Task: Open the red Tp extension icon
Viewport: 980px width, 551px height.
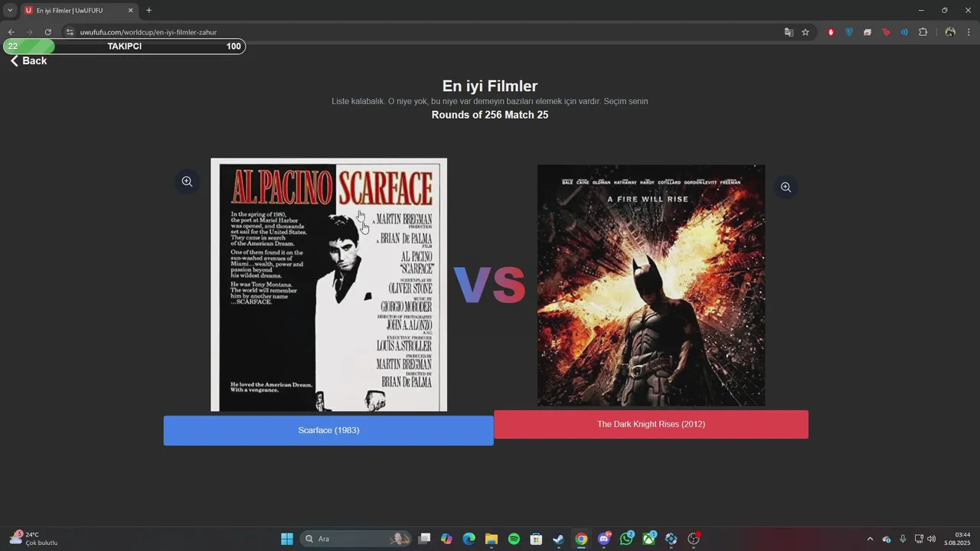Action: (886, 32)
